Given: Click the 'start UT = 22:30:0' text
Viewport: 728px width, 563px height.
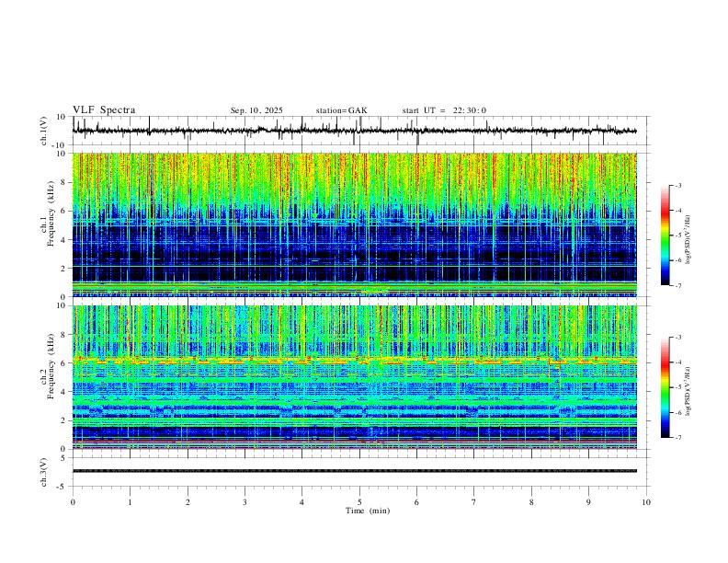Looking at the screenshot, I should [x=444, y=110].
